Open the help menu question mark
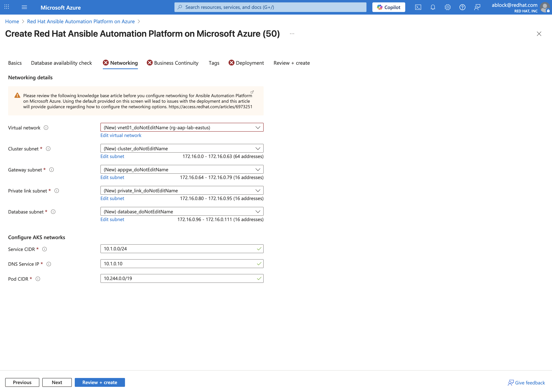 (x=462, y=7)
